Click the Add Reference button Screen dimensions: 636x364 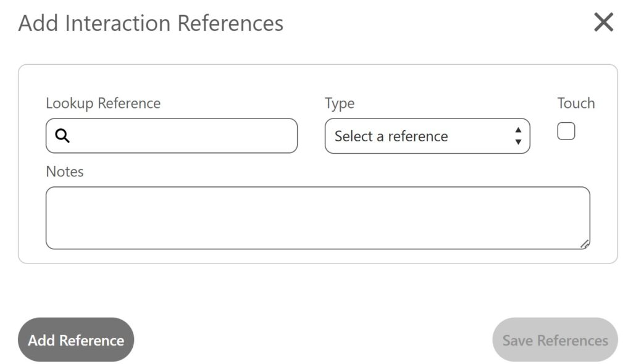point(76,340)
